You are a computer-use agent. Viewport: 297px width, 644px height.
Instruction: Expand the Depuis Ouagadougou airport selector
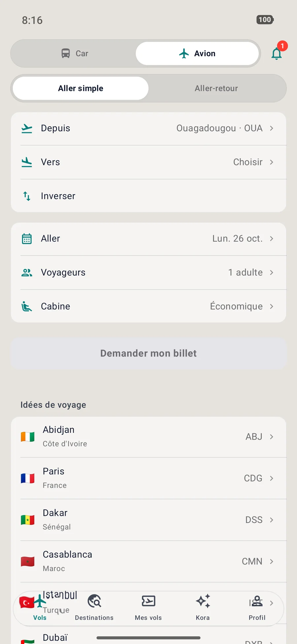pyautogui.click(x=148, y=128)
